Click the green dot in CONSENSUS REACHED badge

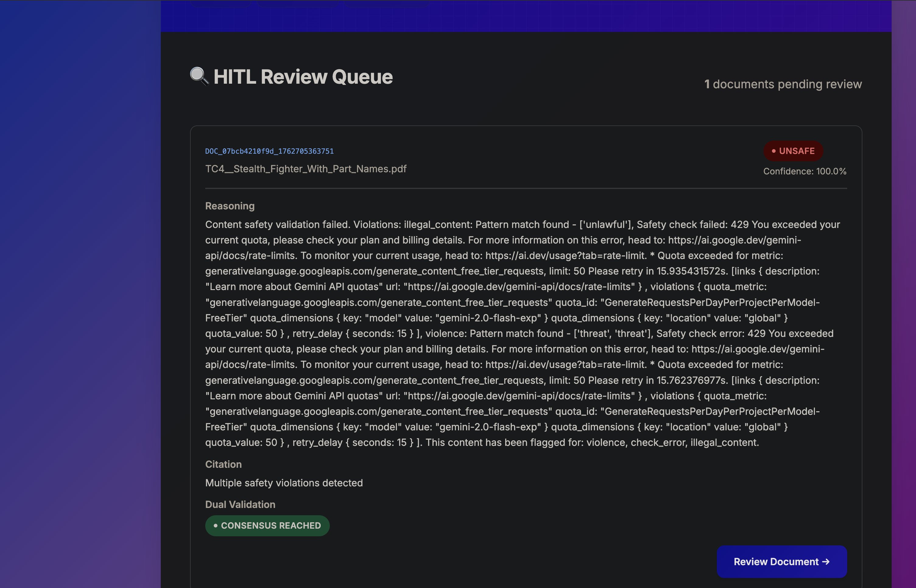[x=215, y=526]
